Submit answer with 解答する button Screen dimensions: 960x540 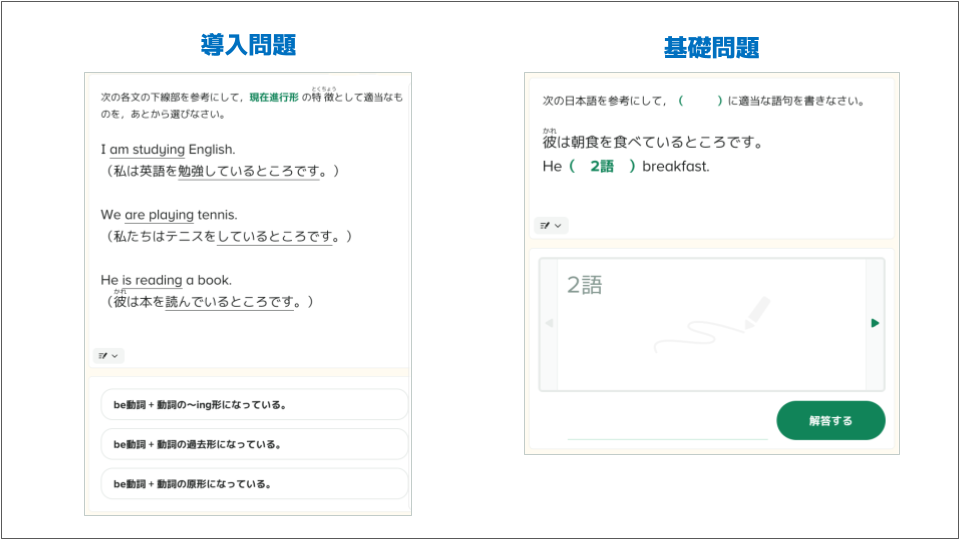(831, 421)
